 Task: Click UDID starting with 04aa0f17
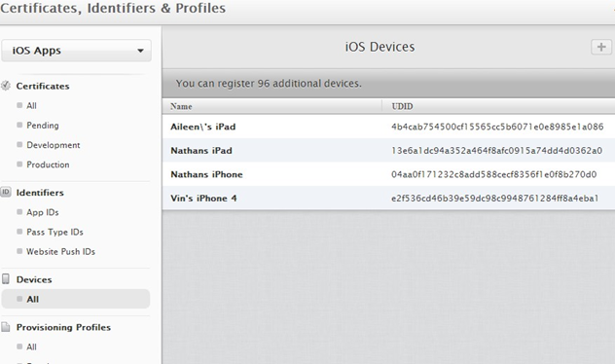click(x=493, y=174)
